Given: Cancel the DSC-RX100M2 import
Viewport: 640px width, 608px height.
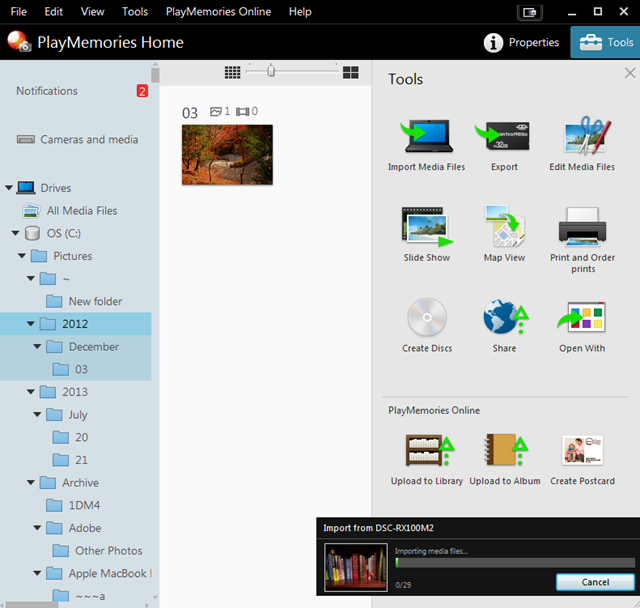Looking at the screenshot, I should coord(595,582).
